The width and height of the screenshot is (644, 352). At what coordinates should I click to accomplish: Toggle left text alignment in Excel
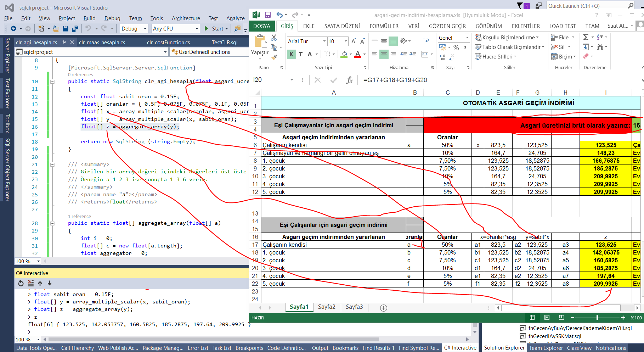pyautogui.click(x=375, y=54)
